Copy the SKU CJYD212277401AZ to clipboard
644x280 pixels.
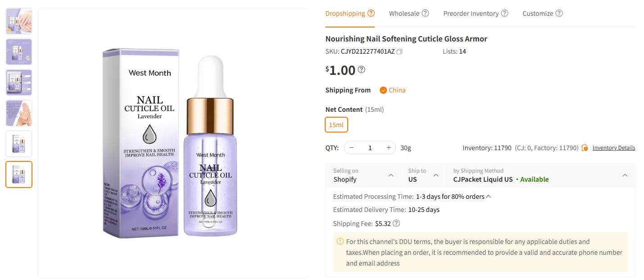(399, 51)
